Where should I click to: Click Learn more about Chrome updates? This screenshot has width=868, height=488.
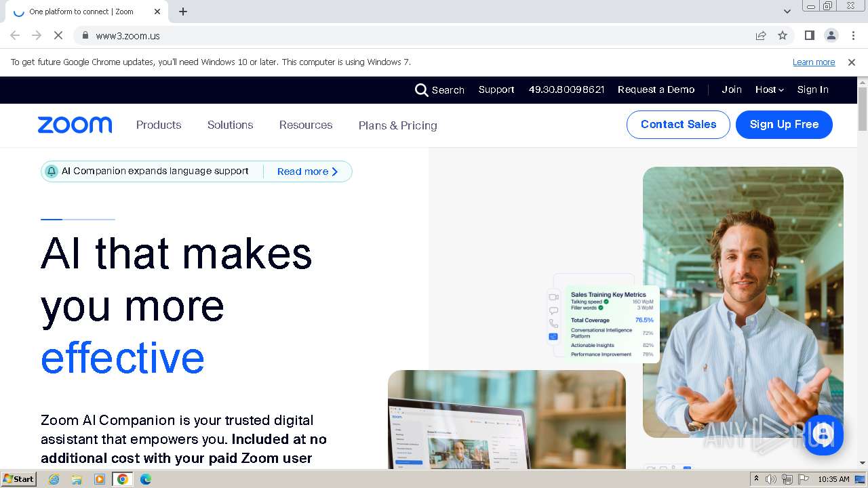(814, 62)
